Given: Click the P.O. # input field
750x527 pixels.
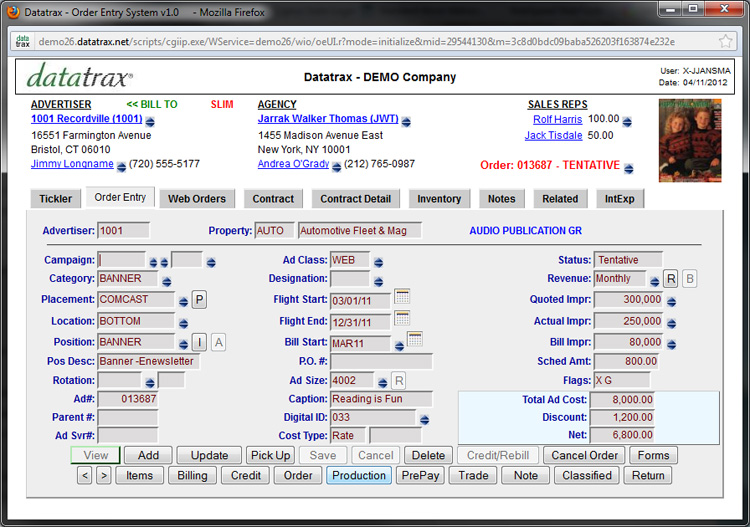Looking at the screenshot, I should [x=381, y=362].
